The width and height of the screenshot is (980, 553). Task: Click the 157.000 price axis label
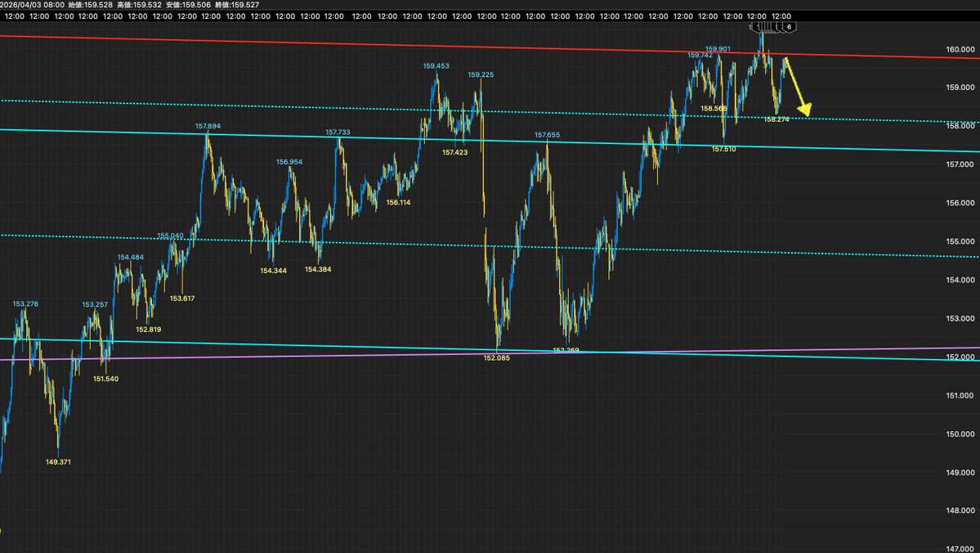[960, 164]
